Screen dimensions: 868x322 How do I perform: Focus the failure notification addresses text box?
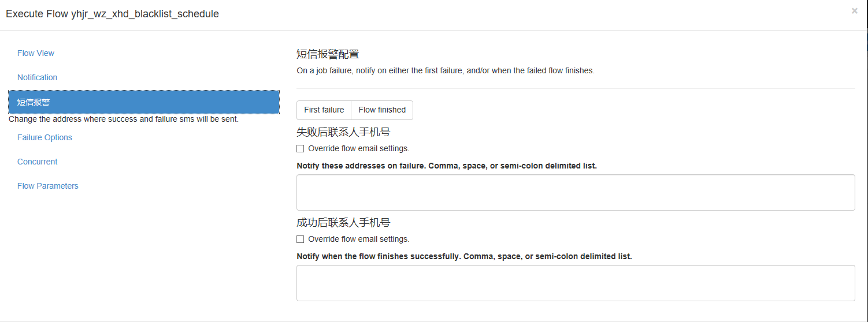(576, 192)
